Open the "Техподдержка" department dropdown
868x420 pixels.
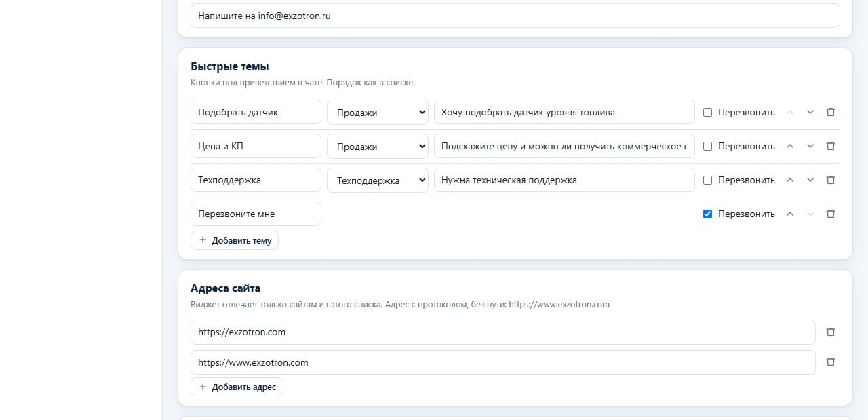click(378, 180)
